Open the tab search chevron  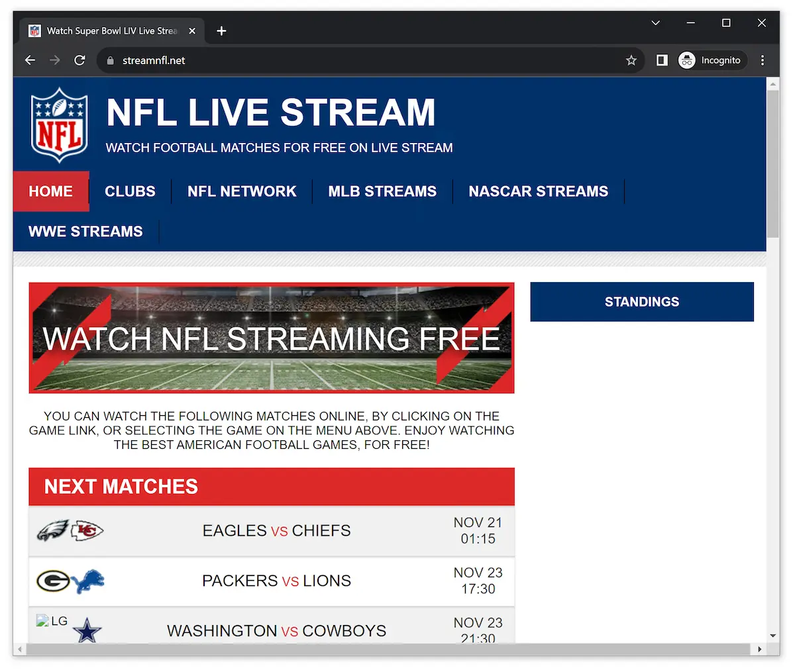point(655,23)
